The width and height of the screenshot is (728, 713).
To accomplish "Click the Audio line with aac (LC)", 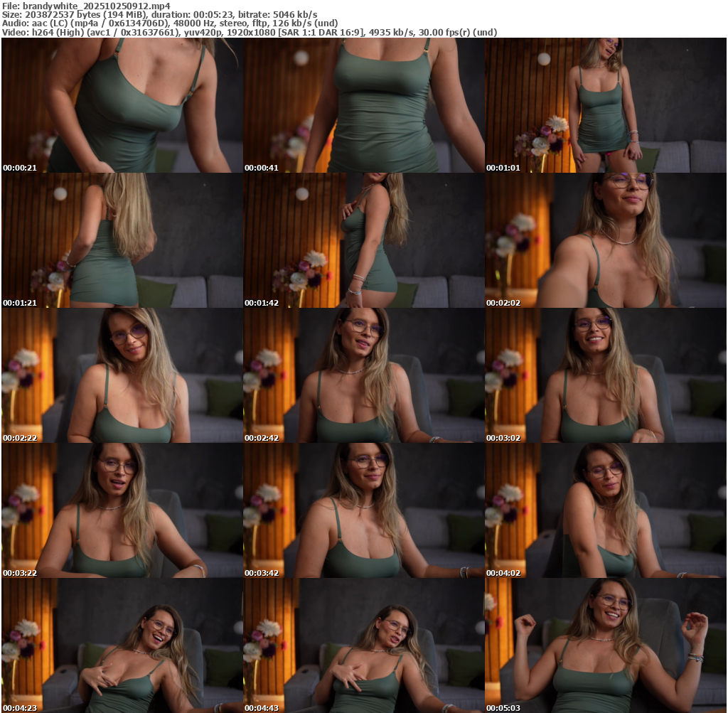I will click(170, 23).
